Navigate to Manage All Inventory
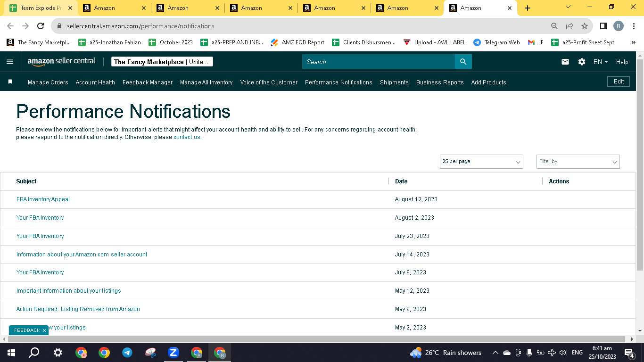Screen dimensions: 644x362 [x=206, y=82]
